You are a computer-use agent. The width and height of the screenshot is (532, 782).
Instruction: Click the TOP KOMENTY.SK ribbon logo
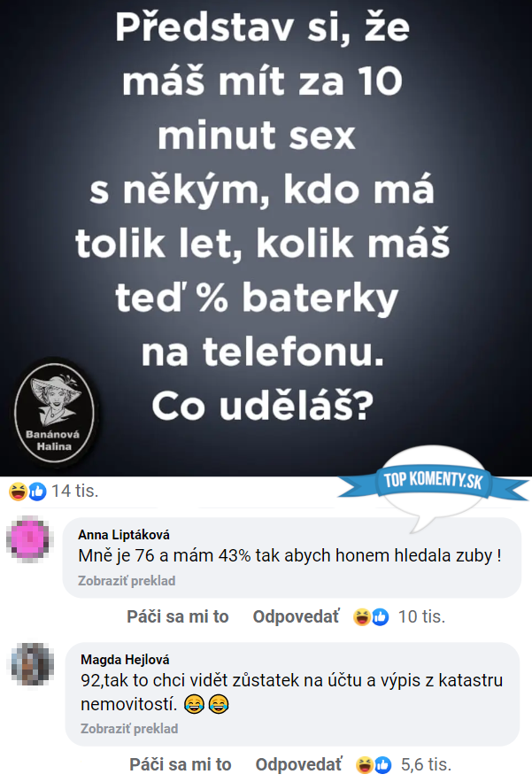[x=433, y=481]
